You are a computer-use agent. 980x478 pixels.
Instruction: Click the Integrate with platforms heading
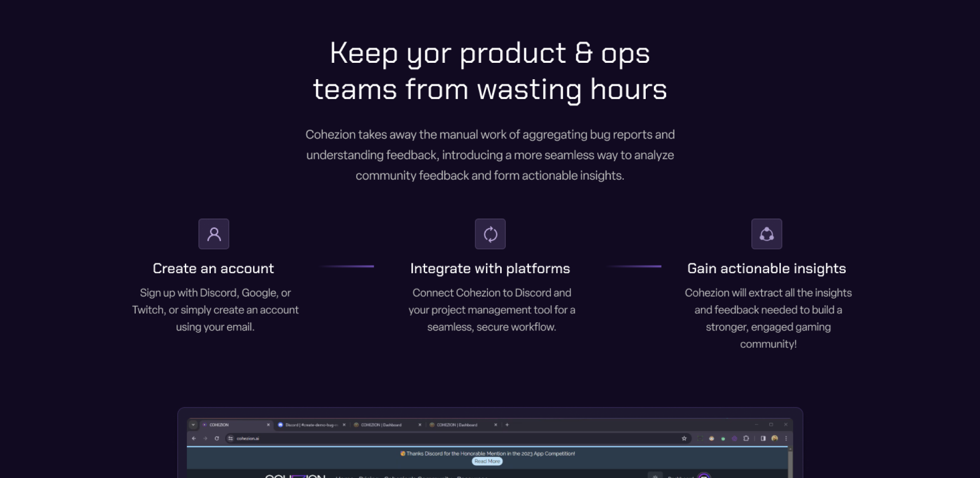pos(490,269)
